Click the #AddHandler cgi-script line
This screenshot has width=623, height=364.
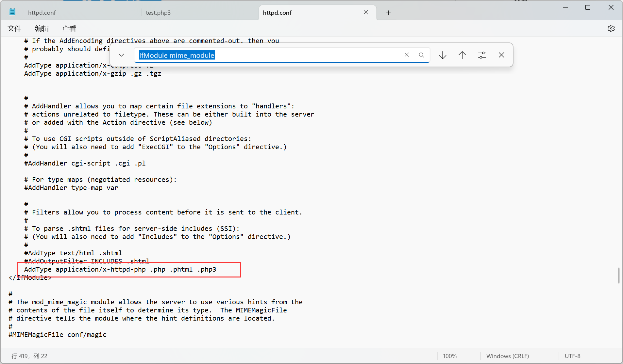tap(85, 163)
